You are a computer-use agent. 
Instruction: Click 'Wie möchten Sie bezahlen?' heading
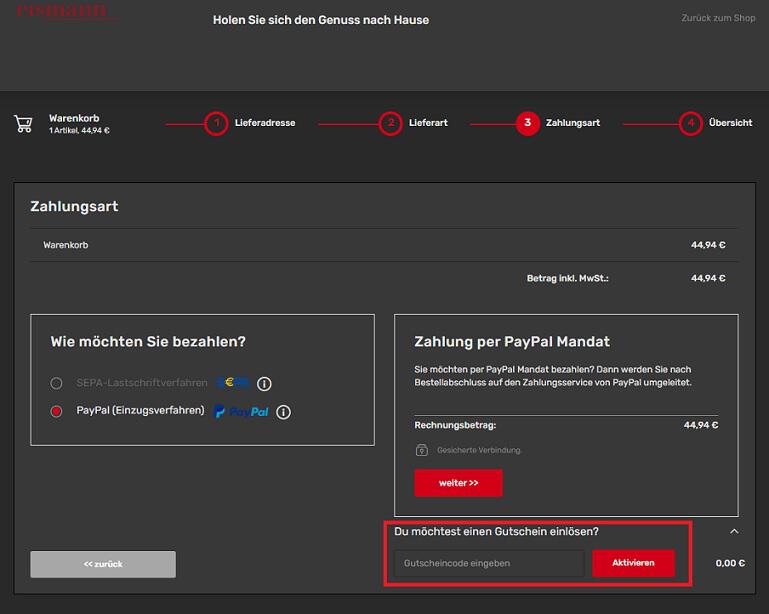(x=148, y=342)
